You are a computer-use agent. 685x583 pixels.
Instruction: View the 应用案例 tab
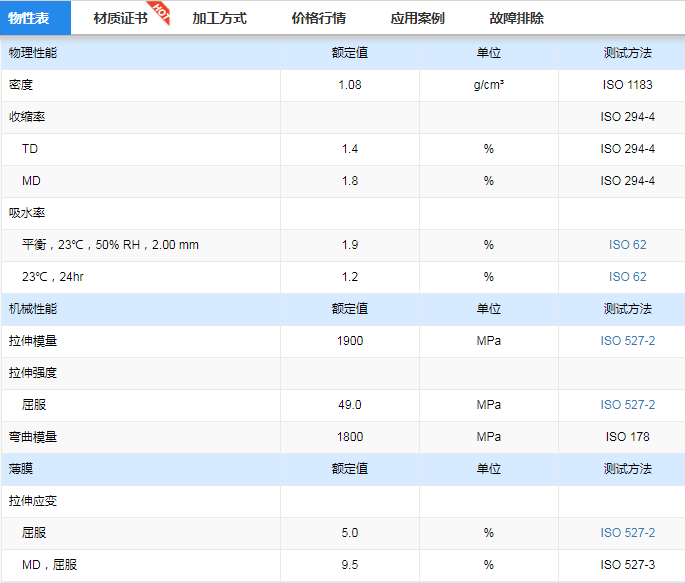[417, 18]
